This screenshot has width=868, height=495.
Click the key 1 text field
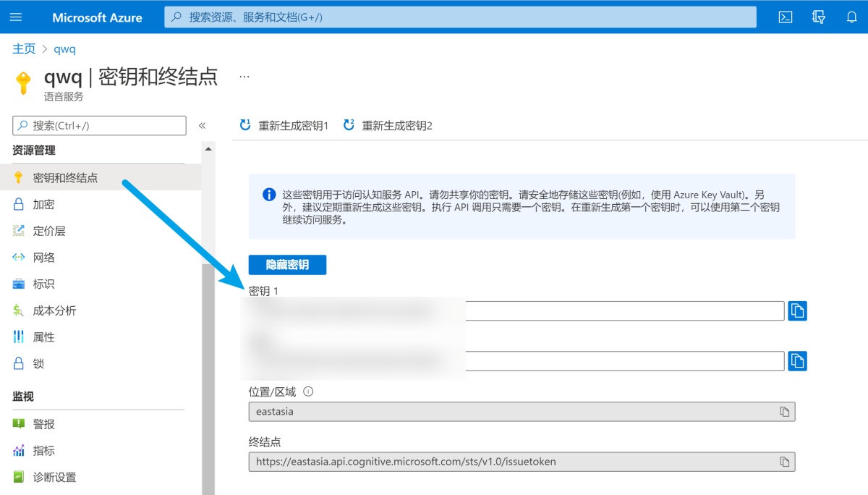click(516, 310)
